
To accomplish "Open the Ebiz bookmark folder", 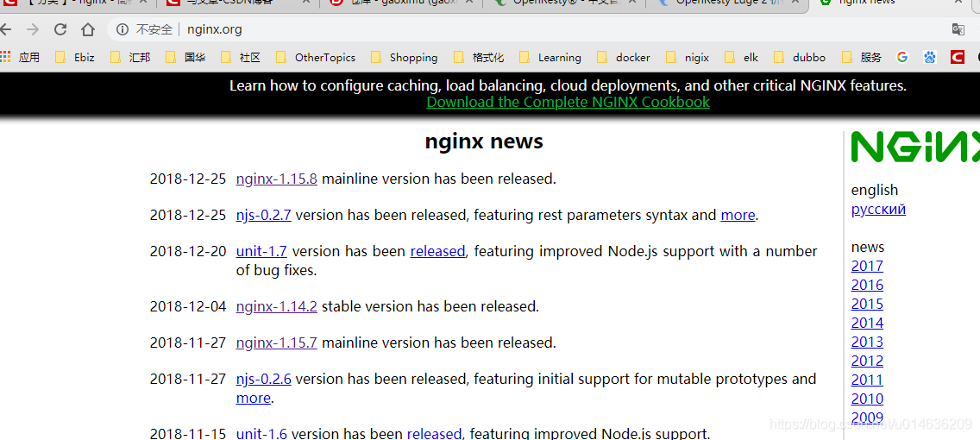I will coord(74,58).
